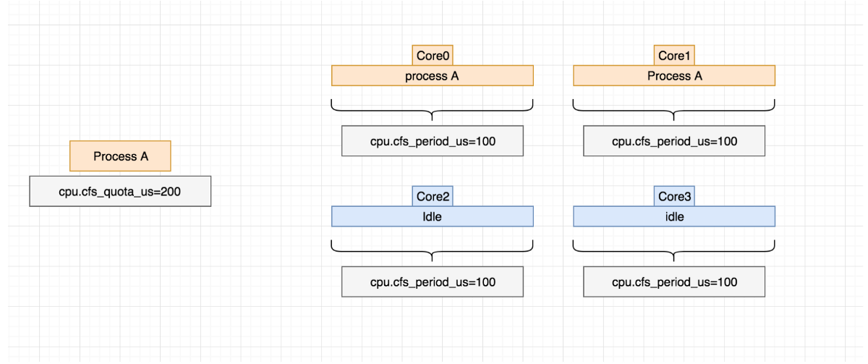Select the curly brace beneath Core0 bar
The width and height of the screenshot is (868, 364).
pos(433,109)
